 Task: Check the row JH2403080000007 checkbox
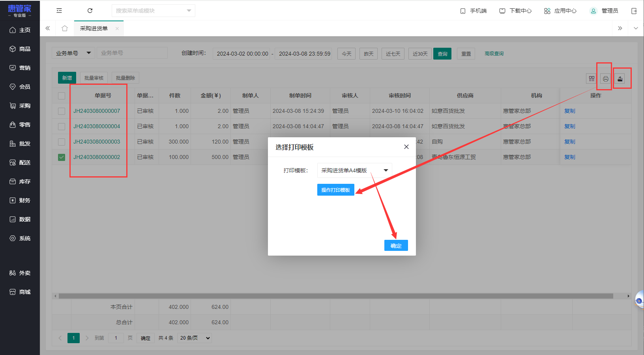tap(62, 111)
